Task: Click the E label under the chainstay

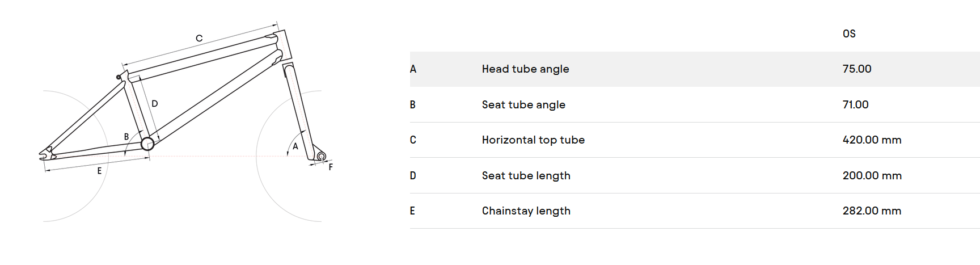Action: [99, 171]
